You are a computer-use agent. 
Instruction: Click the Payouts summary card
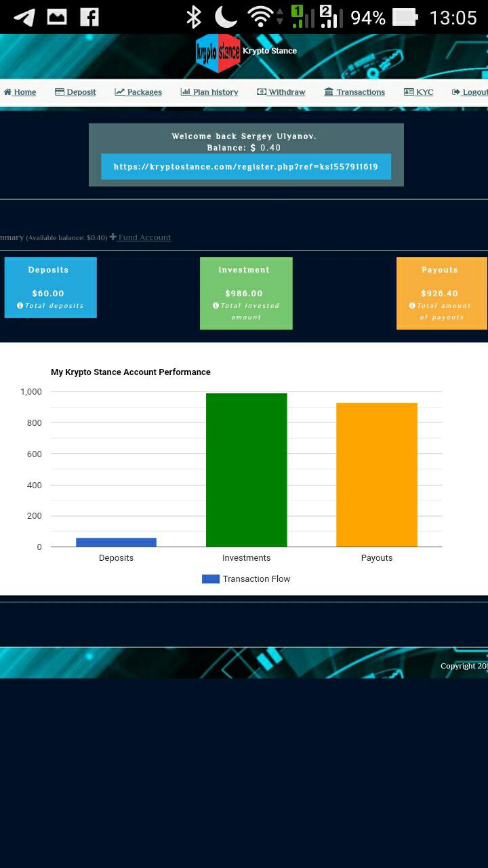pos(442,293)
